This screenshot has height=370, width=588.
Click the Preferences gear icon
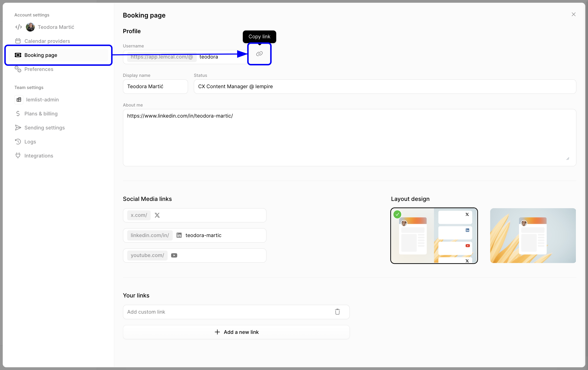click(x=18, y=69)
